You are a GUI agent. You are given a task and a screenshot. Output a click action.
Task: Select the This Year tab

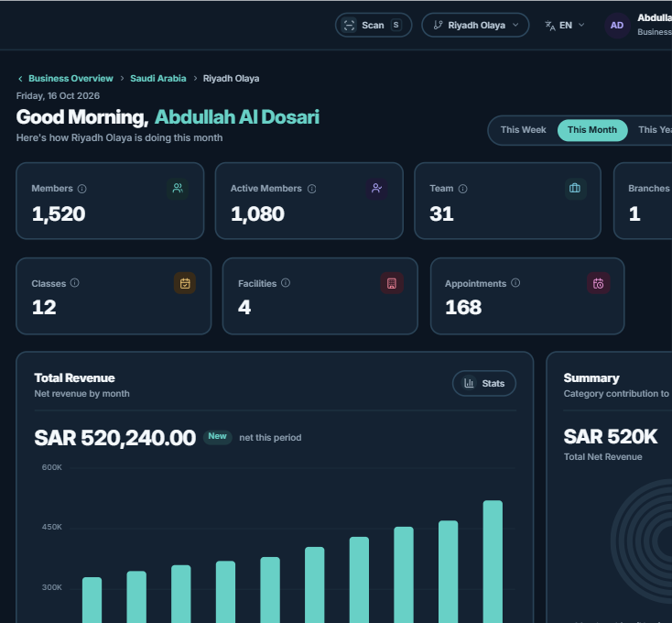click(x=655, y=130)
